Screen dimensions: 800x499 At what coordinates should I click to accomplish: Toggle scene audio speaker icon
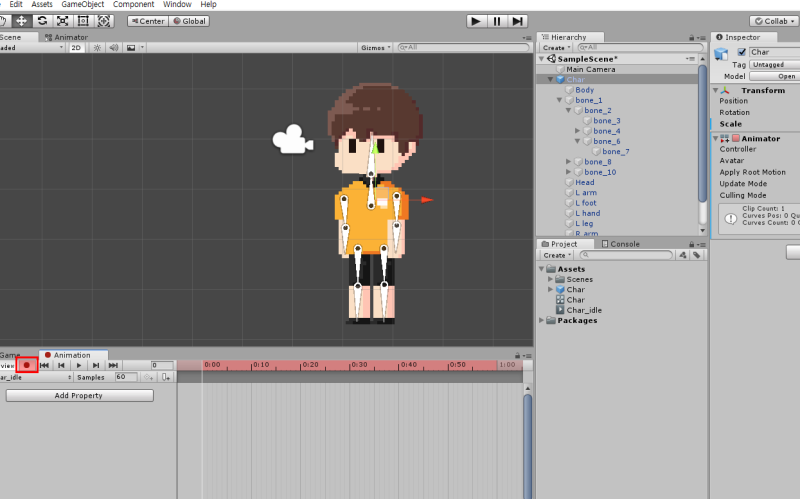[114, 47]
